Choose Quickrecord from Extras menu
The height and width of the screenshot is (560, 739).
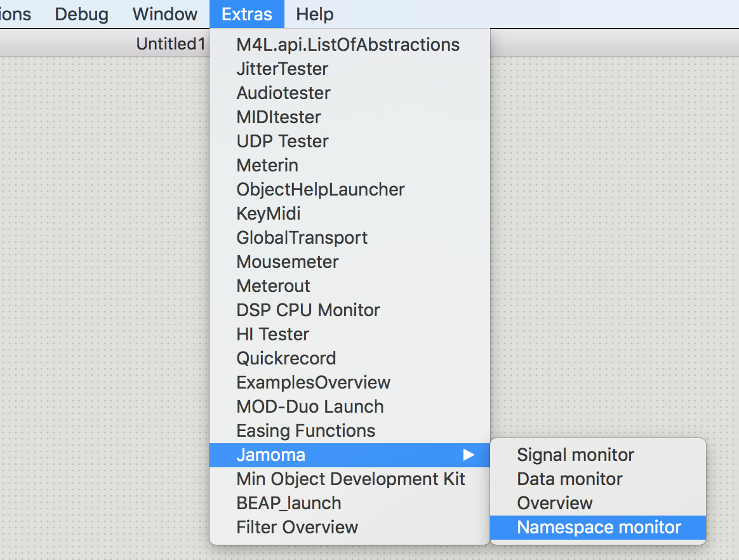pos(350,358)
